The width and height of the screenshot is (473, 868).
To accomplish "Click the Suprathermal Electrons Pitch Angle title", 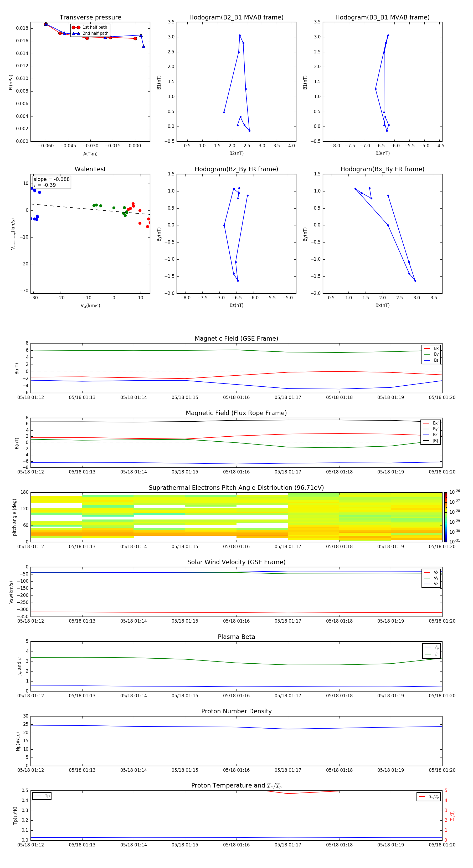I will (236, 488).
